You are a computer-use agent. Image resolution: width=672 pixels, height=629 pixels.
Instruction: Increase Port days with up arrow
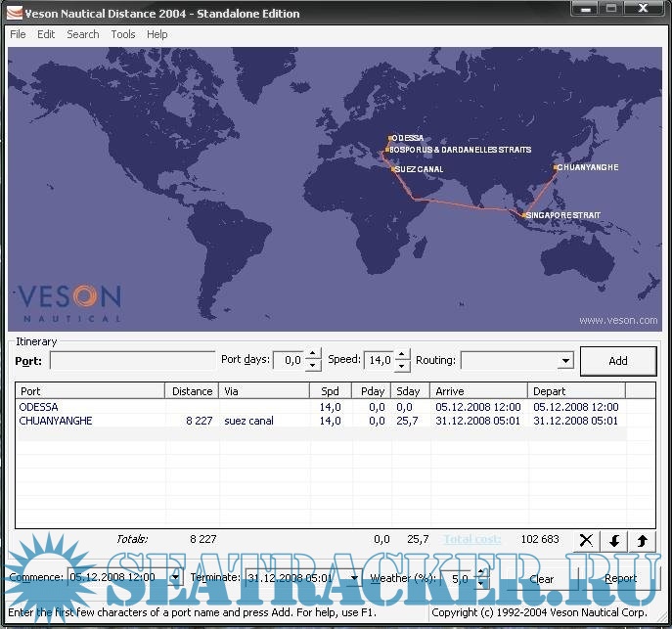(313, 355)
